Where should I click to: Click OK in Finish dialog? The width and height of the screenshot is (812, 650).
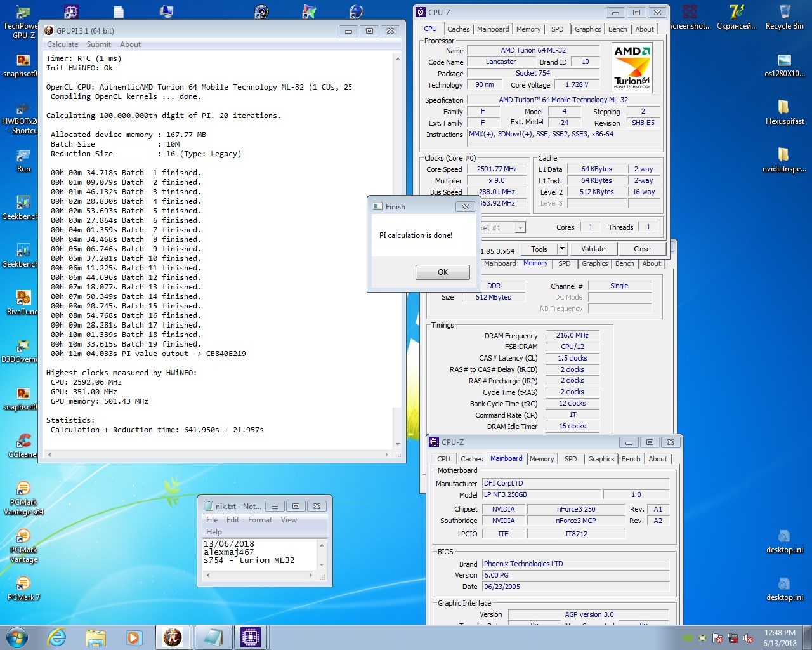(x=443, y=272)
